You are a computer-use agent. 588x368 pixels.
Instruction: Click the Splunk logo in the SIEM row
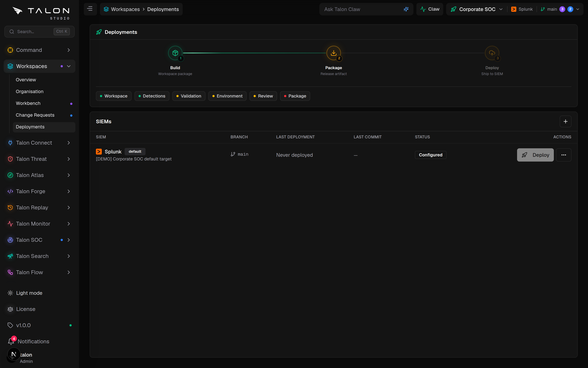pyautogui.click(x=99, y=152)
